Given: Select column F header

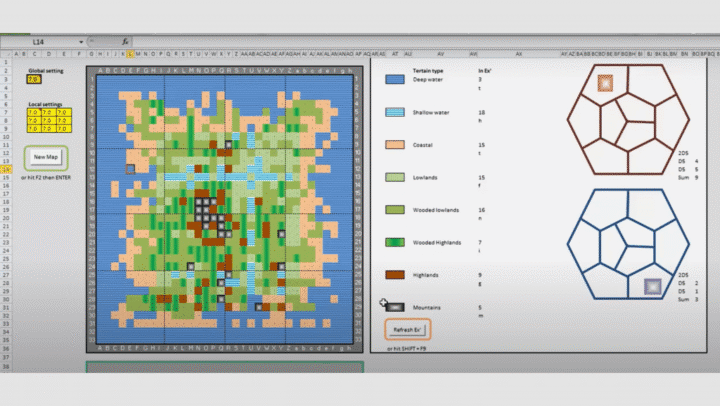Looking at the screenshot, I should click(79, 54).
